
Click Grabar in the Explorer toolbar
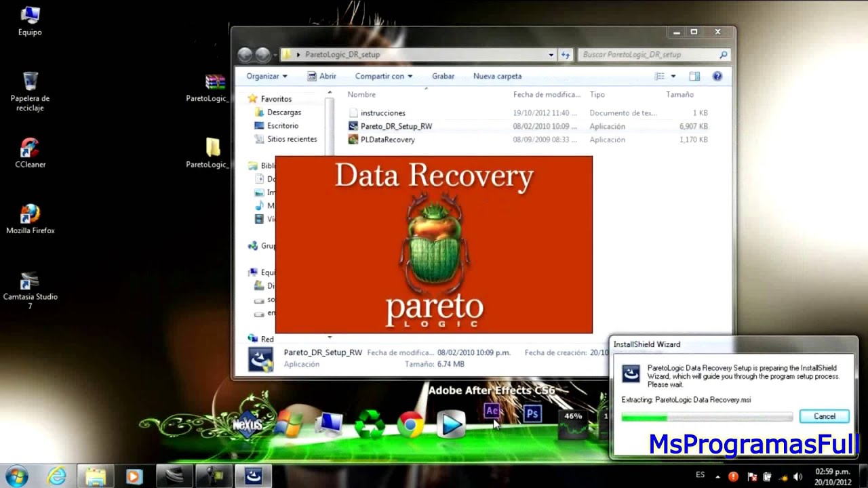click(443, 77)
